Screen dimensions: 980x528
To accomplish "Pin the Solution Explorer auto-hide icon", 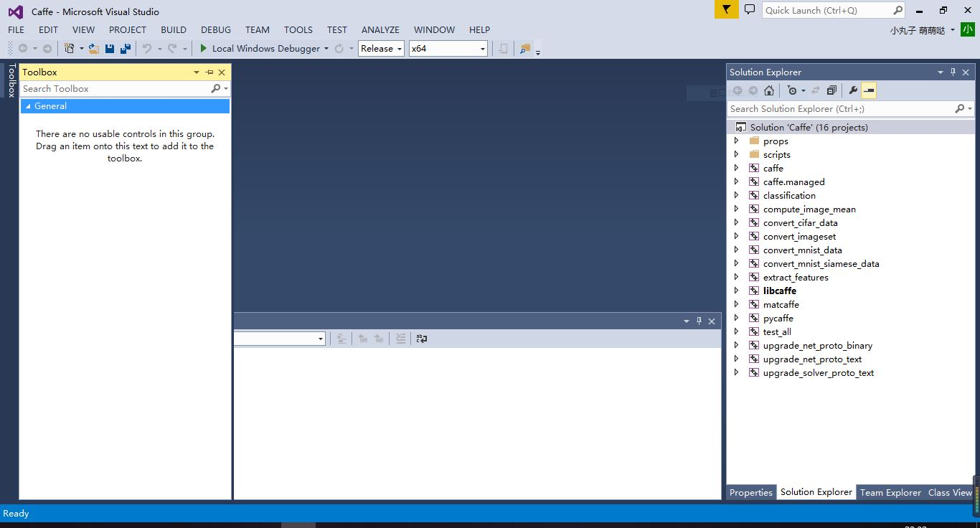I will pos(953,72).
